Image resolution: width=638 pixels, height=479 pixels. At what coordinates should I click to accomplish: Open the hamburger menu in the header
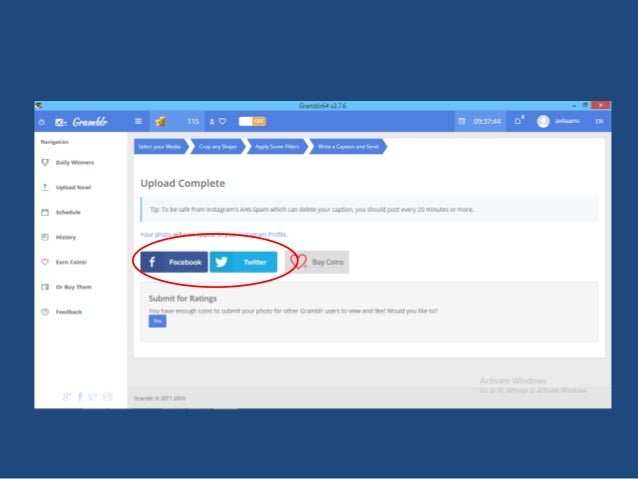[x=138, y=121]
